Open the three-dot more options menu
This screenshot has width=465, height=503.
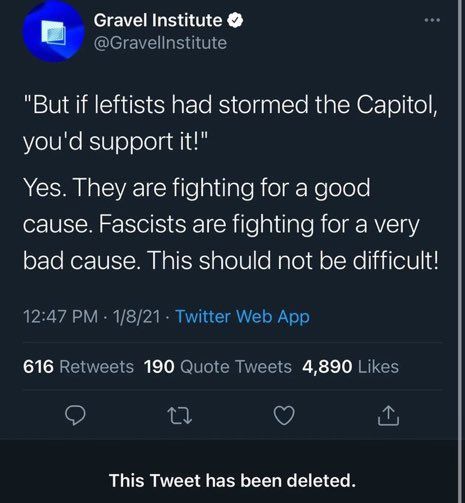pos(432,20)
